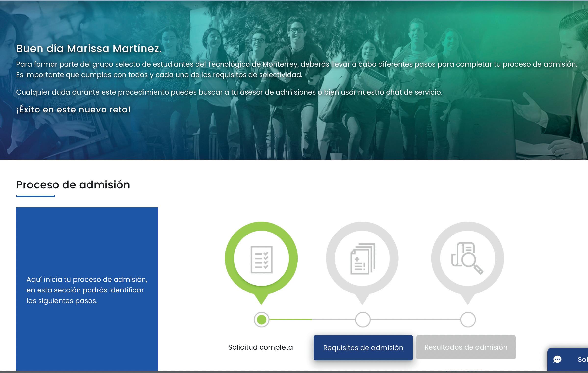Viewport: 588px width, 373px height.
Task: Click the stacked documents icon in second pin
Action: pos(362,259)
